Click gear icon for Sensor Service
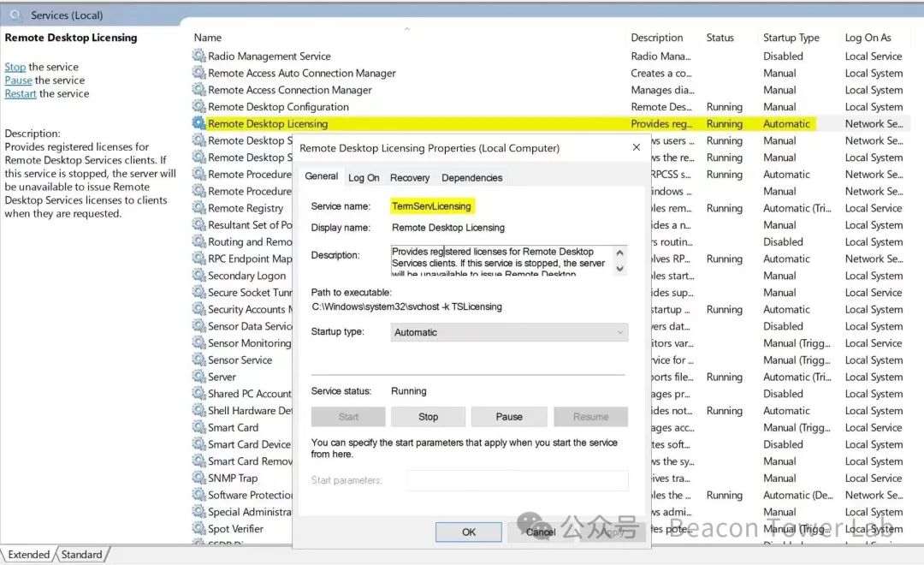 (198, 360)
